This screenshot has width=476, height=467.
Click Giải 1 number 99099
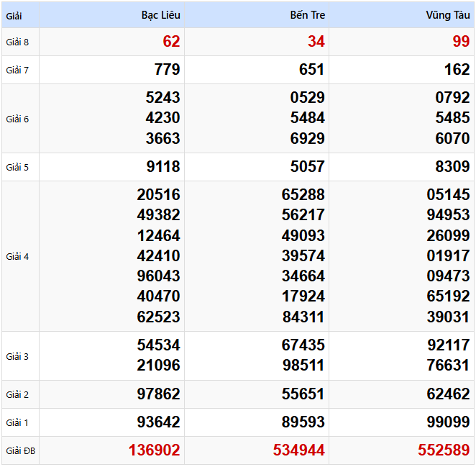[448, 422]
